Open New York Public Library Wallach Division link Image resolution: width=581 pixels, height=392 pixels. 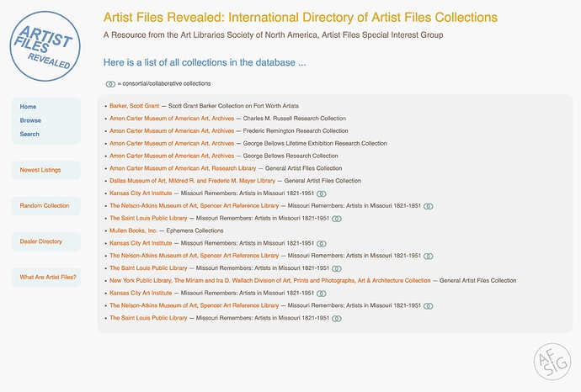(270, 281)
